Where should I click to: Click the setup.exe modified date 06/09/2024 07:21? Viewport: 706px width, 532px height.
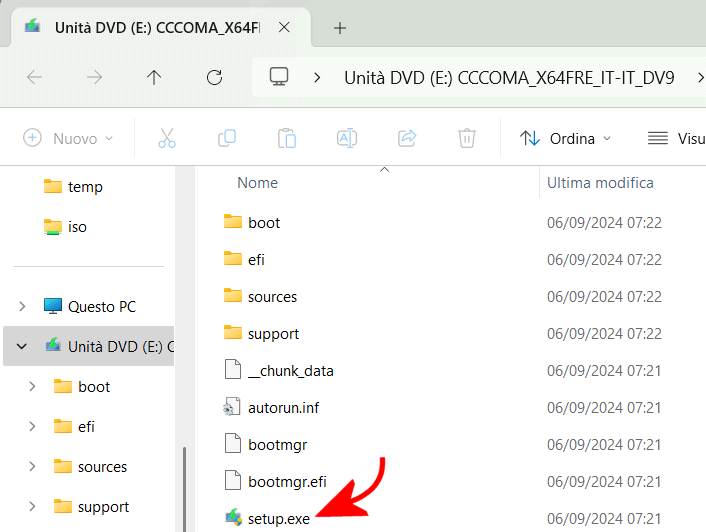pos(604,518)
